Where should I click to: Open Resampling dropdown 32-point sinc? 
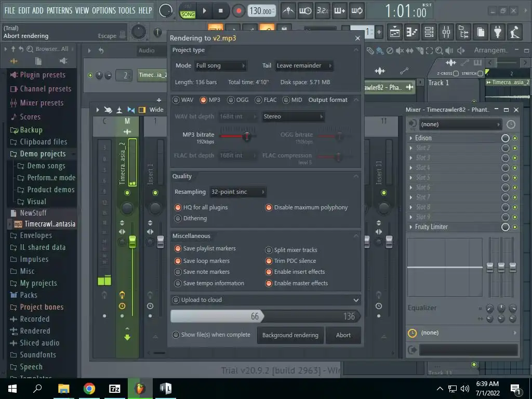(x=238, y=192)
